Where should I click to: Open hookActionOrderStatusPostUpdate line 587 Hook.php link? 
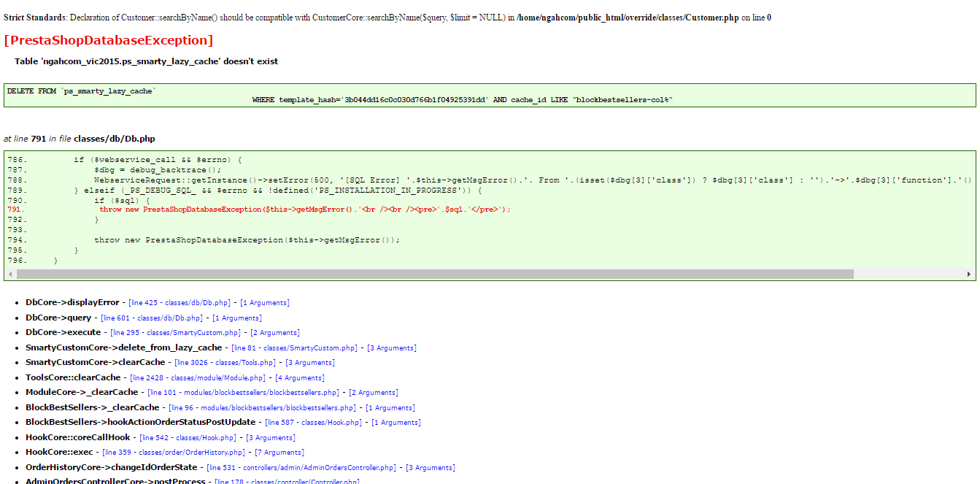coord(314,422)
